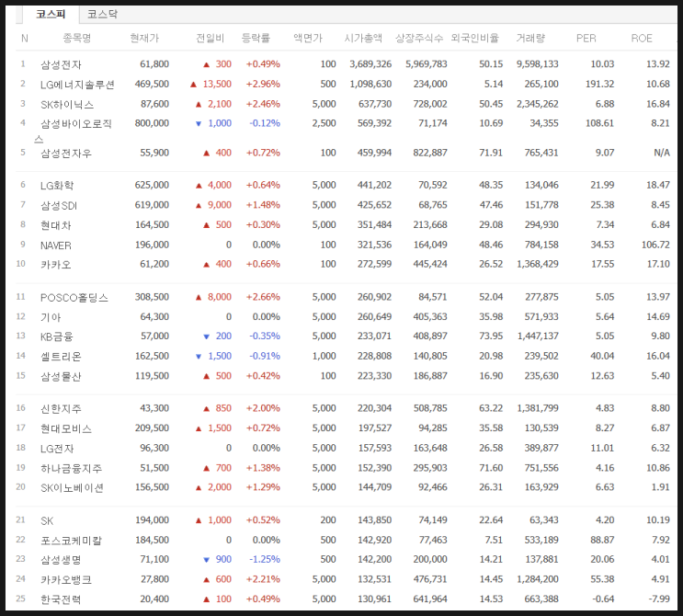Click the 전일비 column header
The image size is (683, 616).
211,39
